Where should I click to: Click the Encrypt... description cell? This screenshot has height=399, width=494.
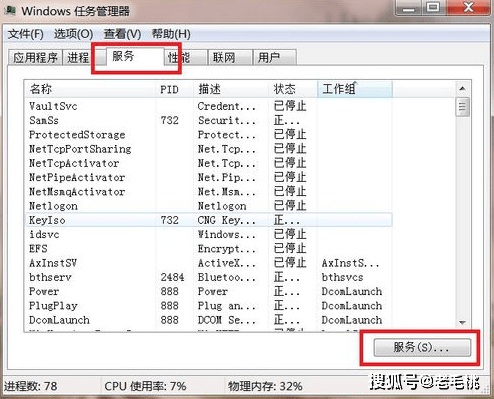pos(227,249)
